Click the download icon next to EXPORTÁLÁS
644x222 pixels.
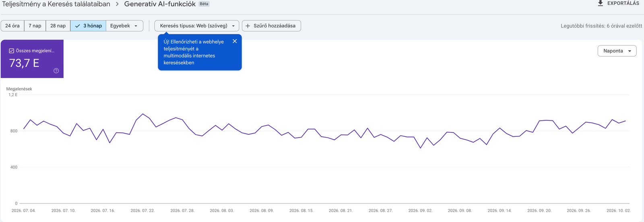(x=600, y=3)
